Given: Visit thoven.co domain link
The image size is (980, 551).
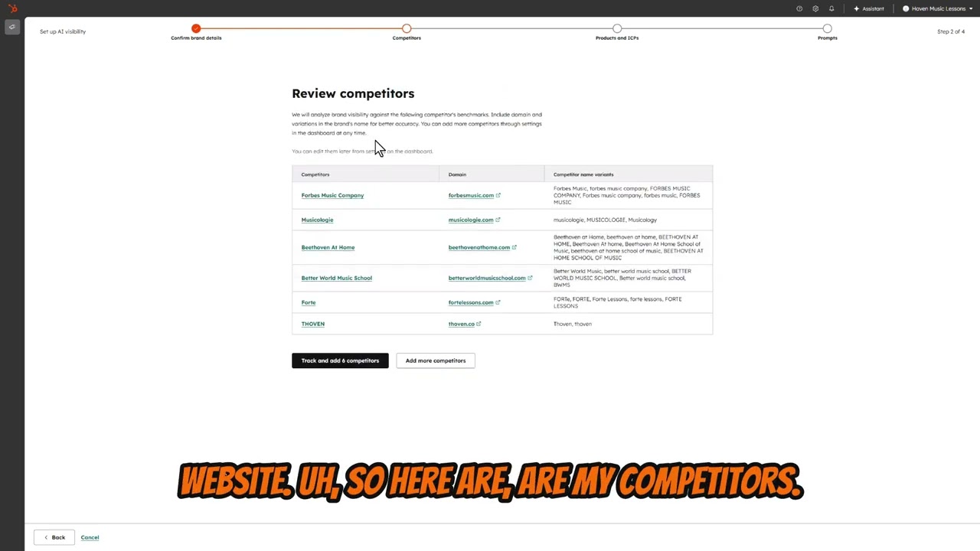Looking at the screenshot, I should [462, 324].
